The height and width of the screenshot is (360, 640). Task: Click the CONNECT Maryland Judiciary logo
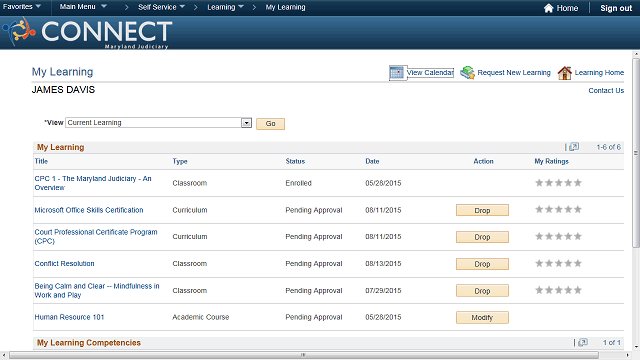(x=87, y=33)
